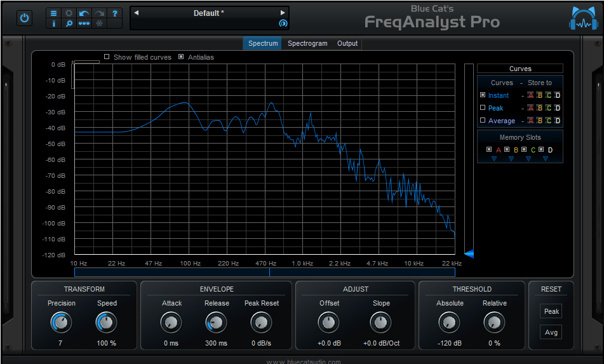
Task: Store Peak curve to slot B
Action: pos(540,108)
